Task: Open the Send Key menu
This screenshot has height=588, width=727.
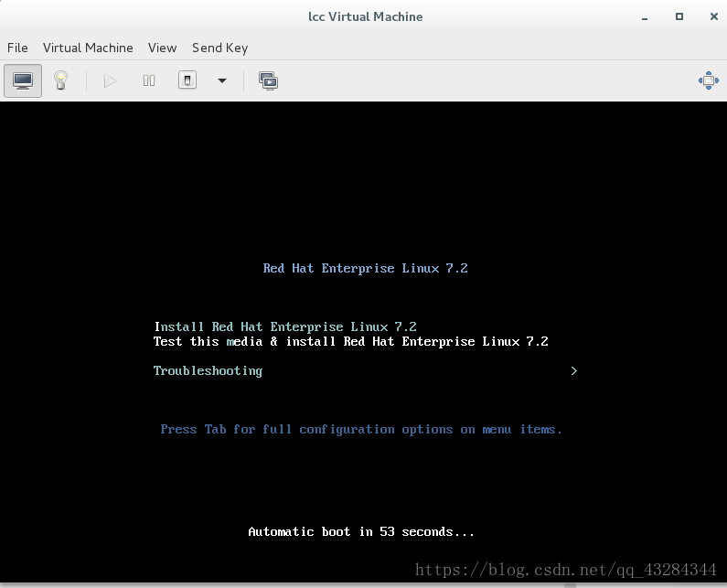Action: [x=219, y=48]
